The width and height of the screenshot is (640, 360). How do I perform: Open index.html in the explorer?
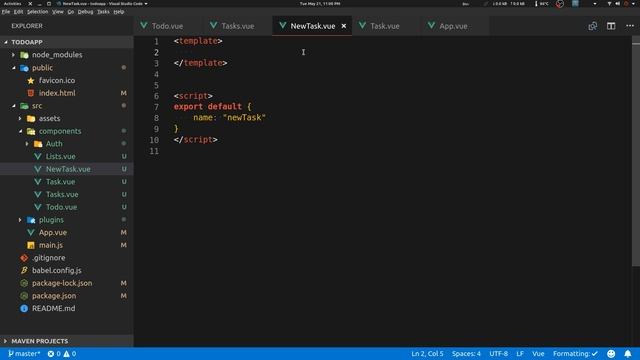point(57,93)
